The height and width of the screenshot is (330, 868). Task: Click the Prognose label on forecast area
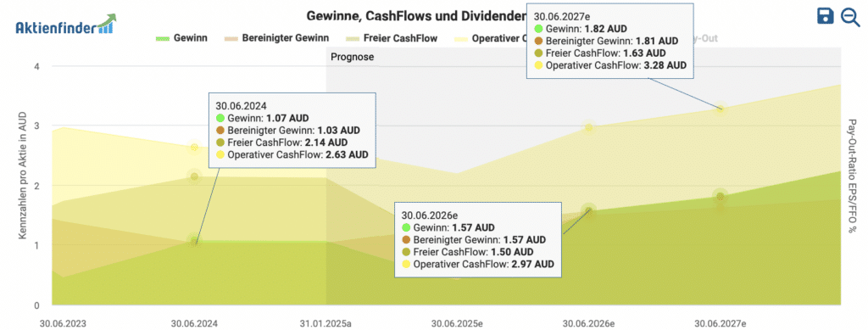[x=352, y=57]
